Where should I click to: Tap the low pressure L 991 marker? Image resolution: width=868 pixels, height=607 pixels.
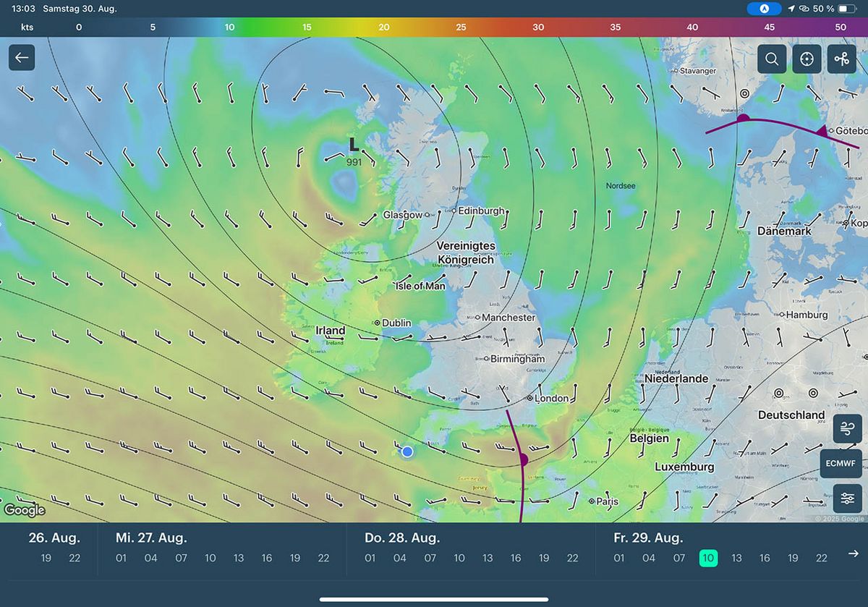coord(354,151)
